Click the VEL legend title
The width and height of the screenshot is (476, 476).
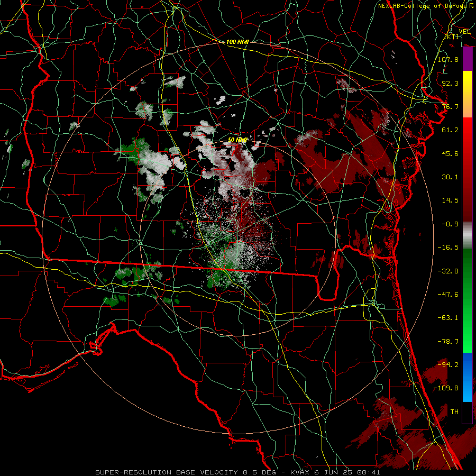pos(464,32)
